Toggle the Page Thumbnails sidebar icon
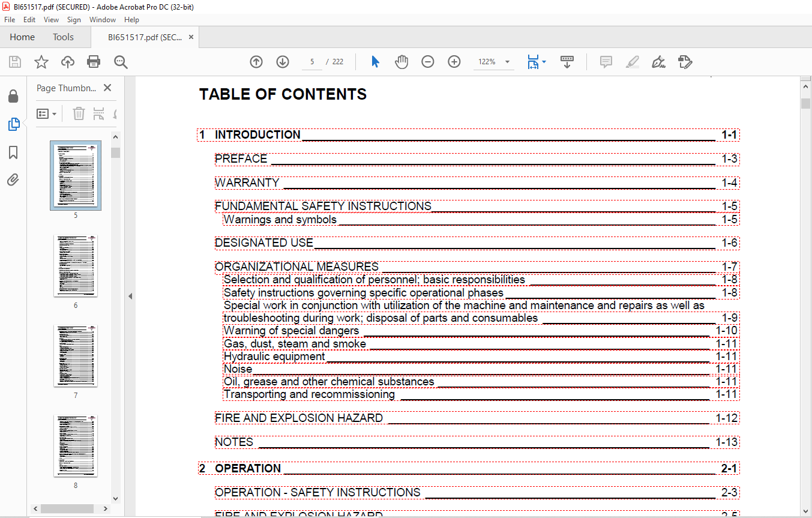 [13, 124]
